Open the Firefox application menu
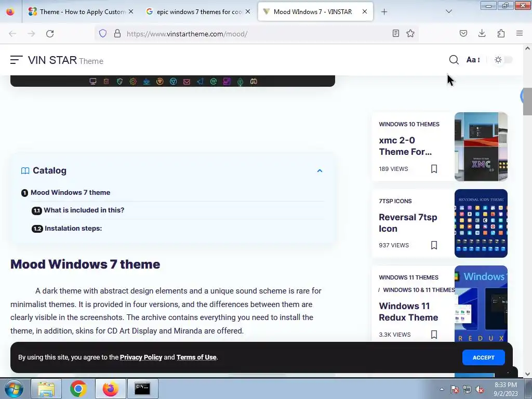The height and width of the screenshot is (399, 532). 520,33
